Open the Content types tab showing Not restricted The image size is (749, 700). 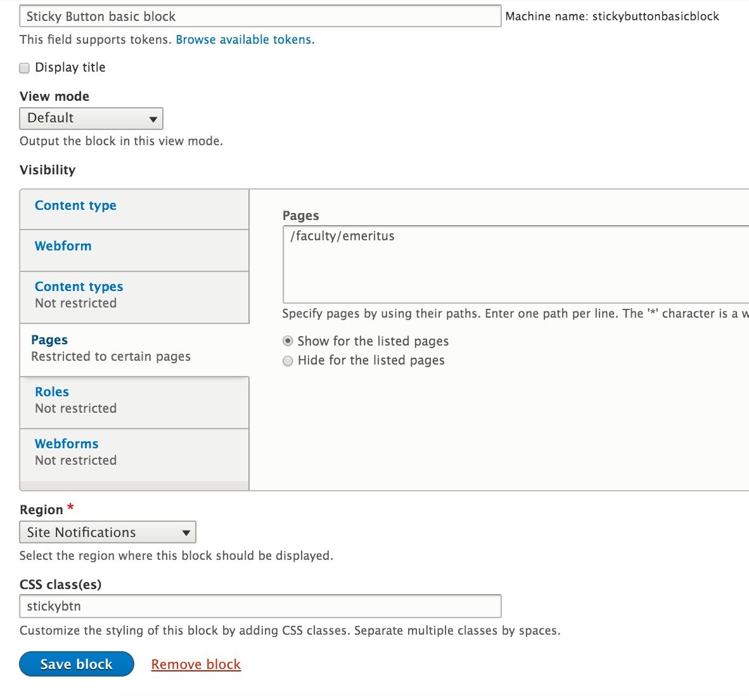(x=78, y=287)
